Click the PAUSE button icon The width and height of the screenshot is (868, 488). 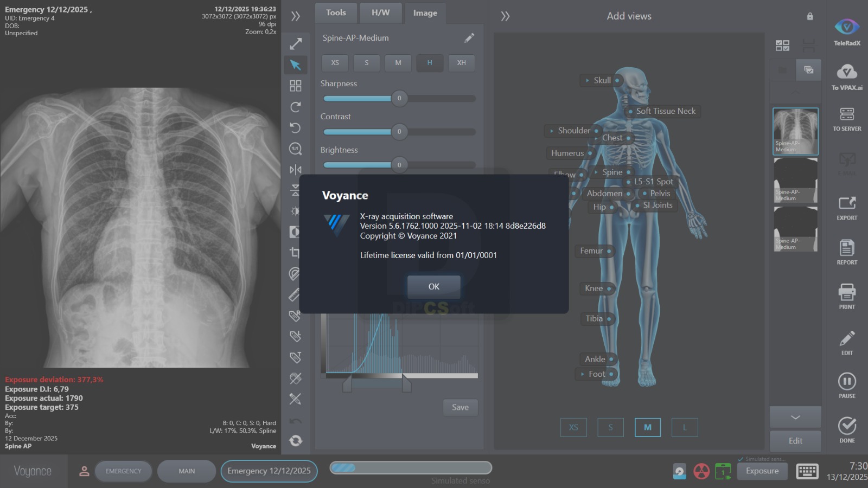point(847,381)
